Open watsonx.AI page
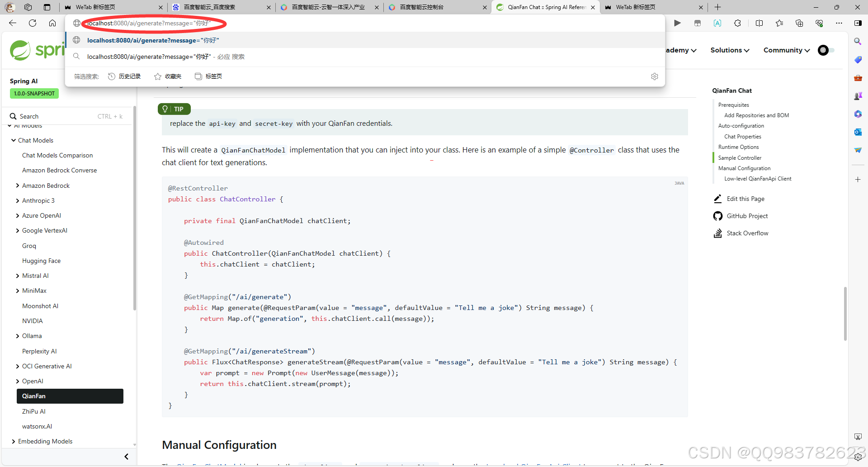The height and width of the screenshot is (467, 868). tap(37, 426)
